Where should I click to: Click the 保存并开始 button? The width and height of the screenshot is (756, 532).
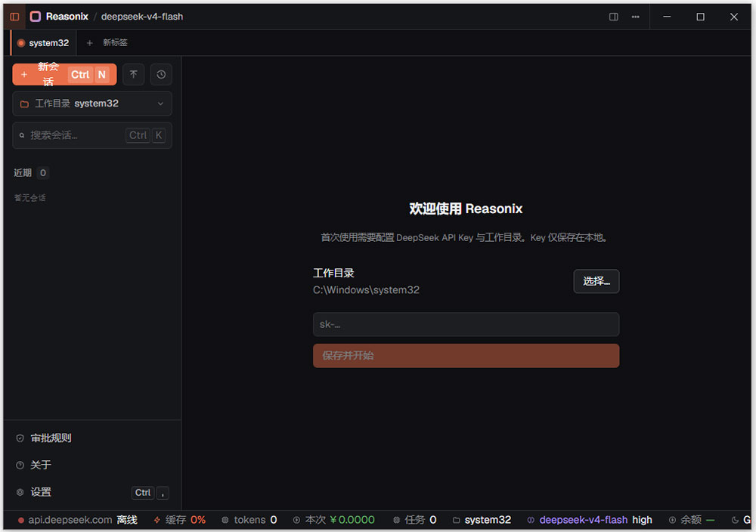click(466, 356)
